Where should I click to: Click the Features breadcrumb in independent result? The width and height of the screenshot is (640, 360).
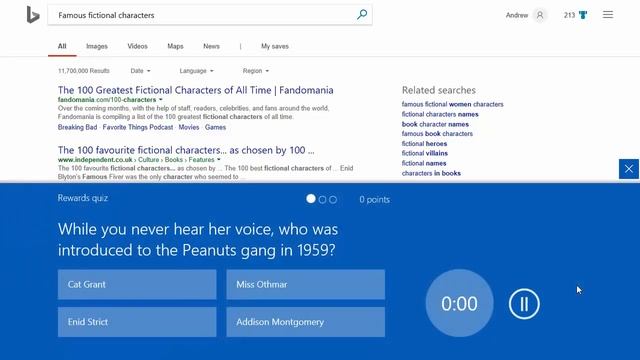[202, 160]
